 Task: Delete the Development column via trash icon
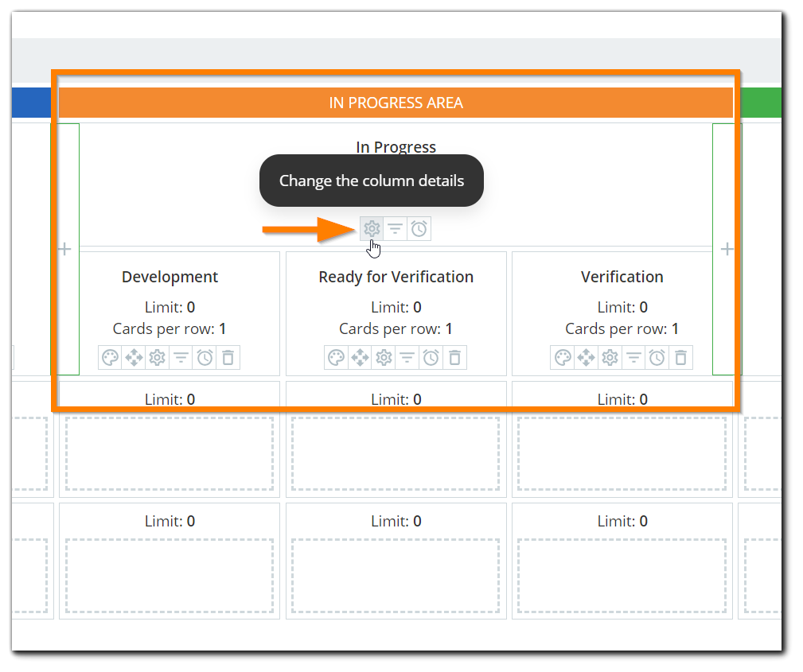[228, 357]
